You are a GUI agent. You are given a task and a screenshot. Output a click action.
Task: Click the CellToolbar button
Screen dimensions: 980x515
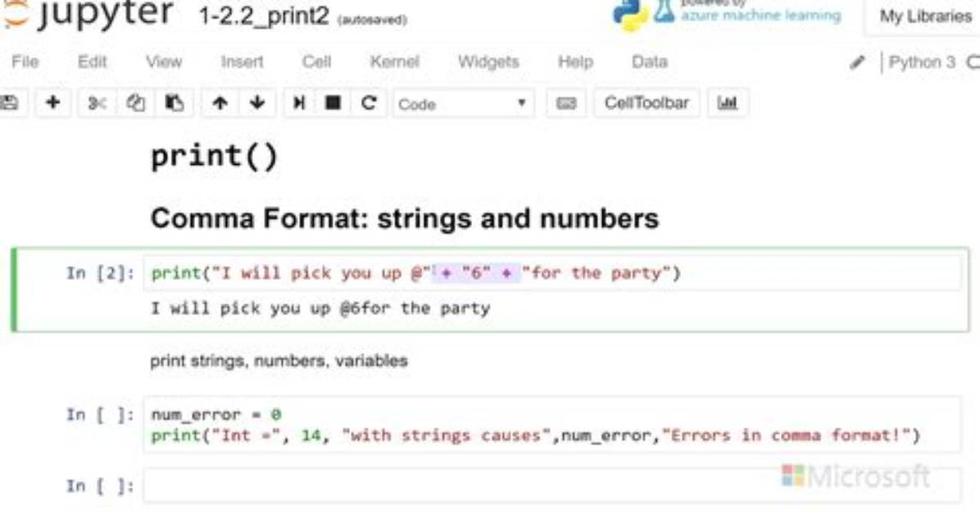[x=647, y=103]
